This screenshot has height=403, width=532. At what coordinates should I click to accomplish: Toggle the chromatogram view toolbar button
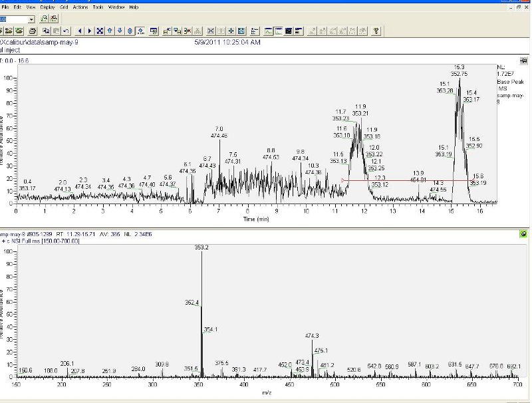tap(269, 31)
